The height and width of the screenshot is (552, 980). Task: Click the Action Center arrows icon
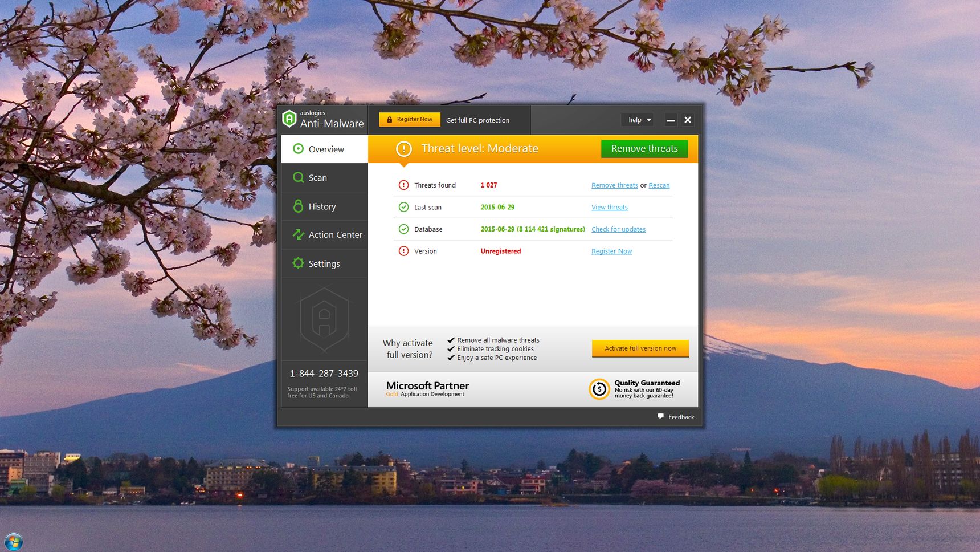298,234
